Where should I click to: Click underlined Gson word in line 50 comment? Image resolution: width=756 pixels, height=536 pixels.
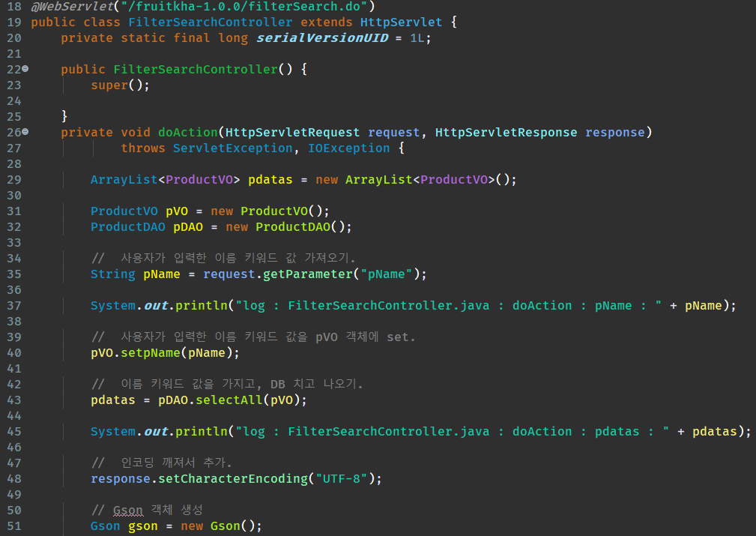[x=128, y=510]
